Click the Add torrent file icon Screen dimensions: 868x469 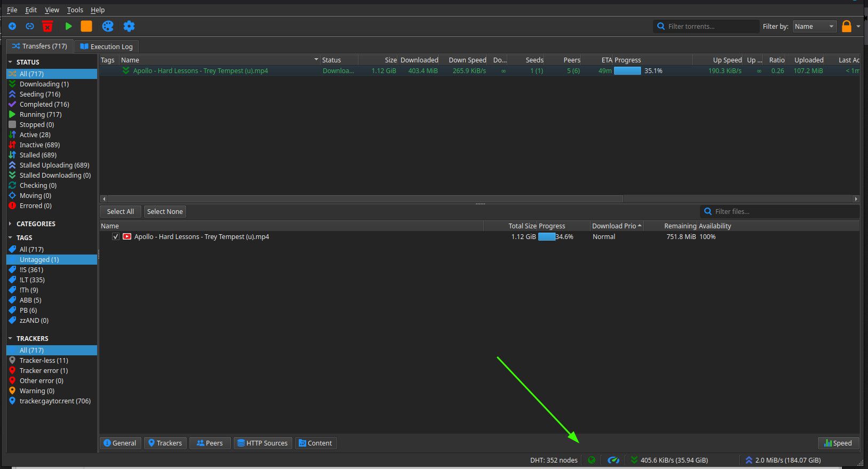point(12,26)
